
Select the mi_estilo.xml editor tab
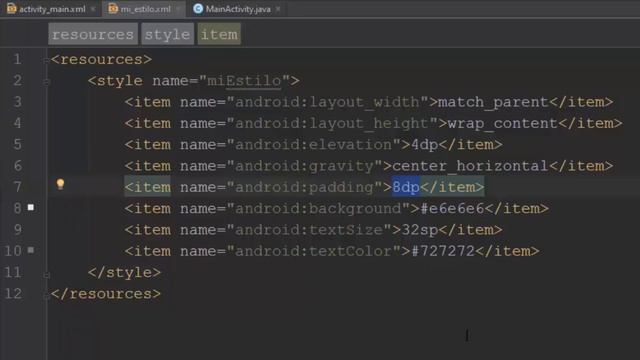pyautogui.click(x=145, y=9)
